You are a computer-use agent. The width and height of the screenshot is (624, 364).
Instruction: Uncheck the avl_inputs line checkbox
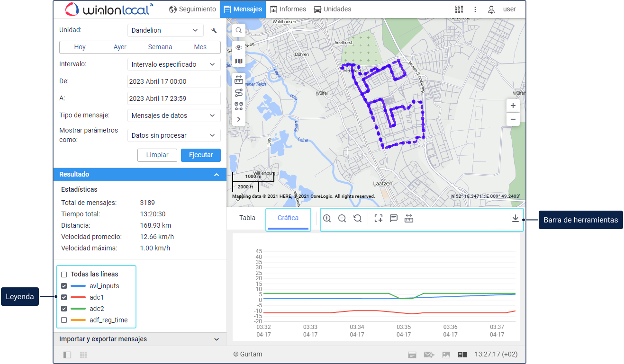64,286
